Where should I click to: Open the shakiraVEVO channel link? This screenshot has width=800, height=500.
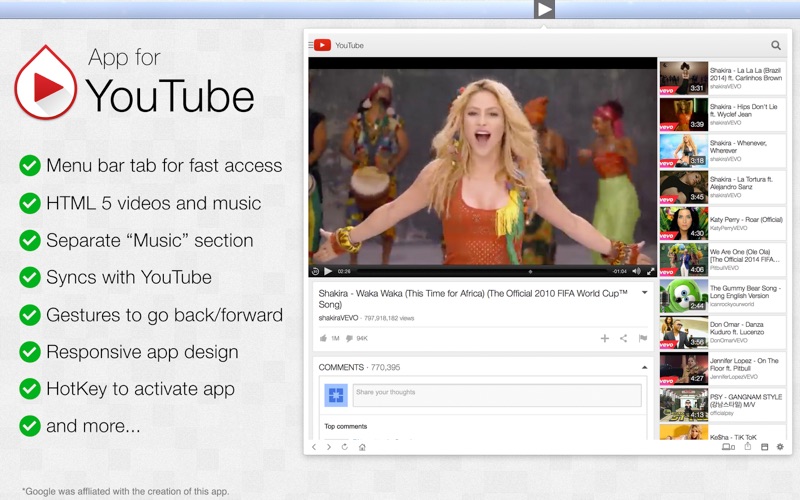pos(338,318)
